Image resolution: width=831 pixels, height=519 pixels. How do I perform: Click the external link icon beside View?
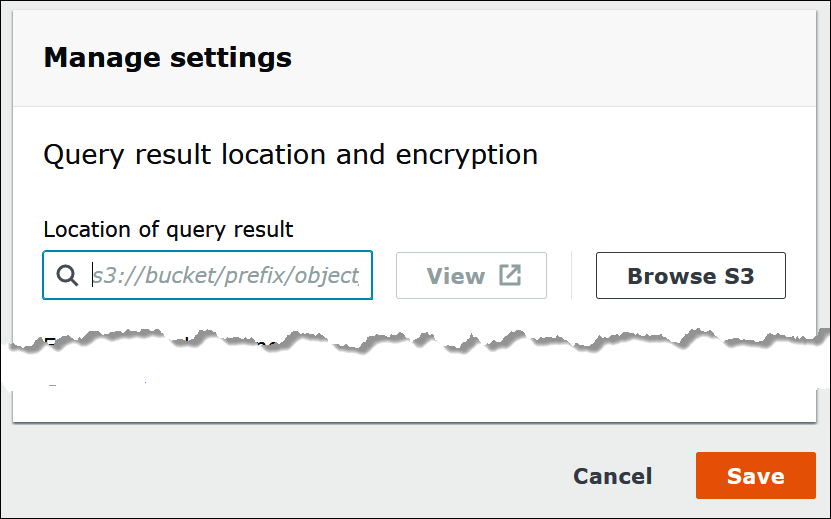click(x=510, y=276)
